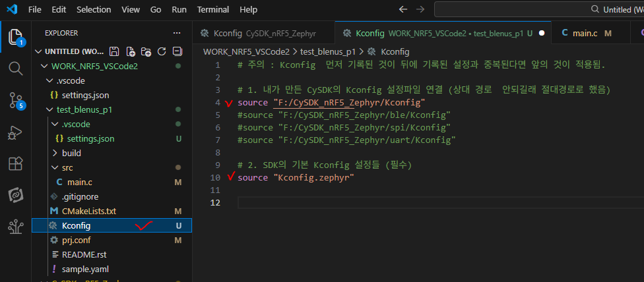The height and width of the screenshot is (282, 644).
Task: Open the View menu
Action: click(131, 9)
